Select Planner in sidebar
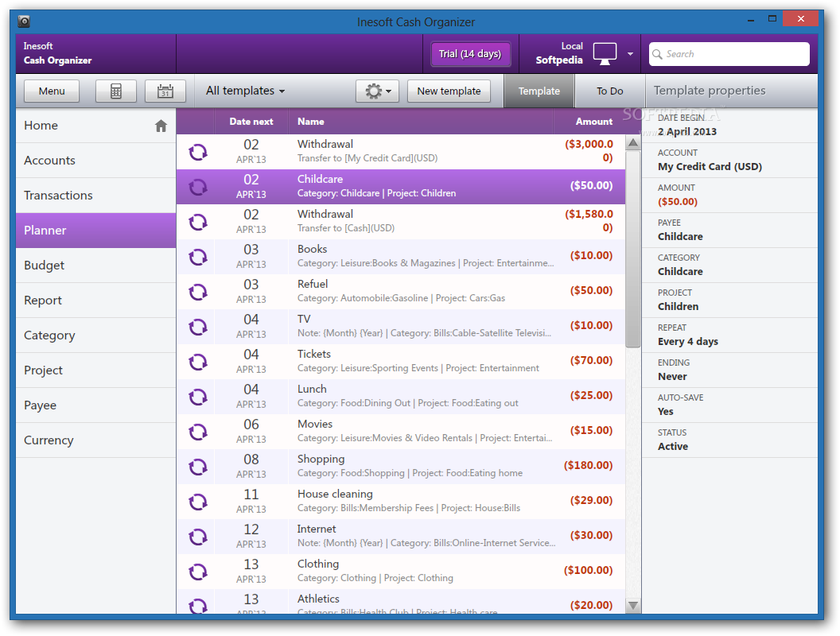The height and width of the screenshot is (636, 840). tap(96, 231)
